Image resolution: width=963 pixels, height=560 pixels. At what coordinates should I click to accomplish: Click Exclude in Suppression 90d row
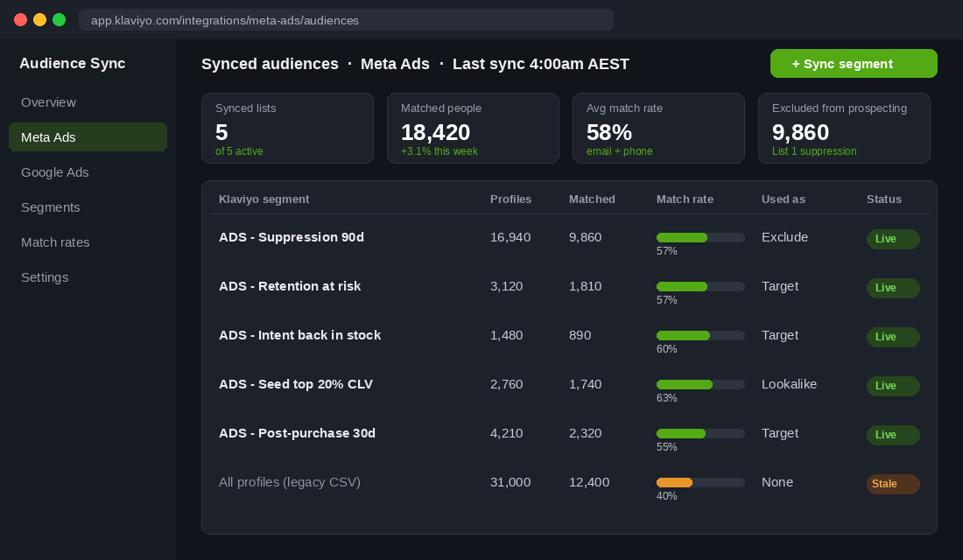[784, 237]
